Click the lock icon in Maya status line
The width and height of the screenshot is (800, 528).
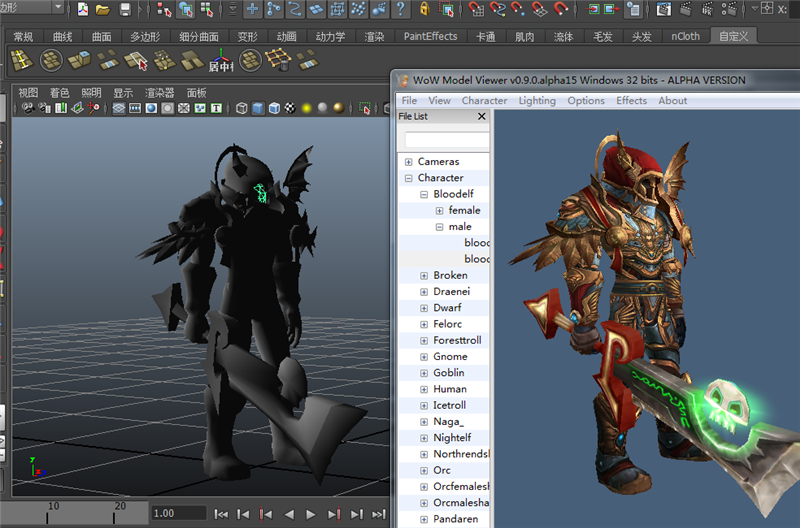point(424,9)
